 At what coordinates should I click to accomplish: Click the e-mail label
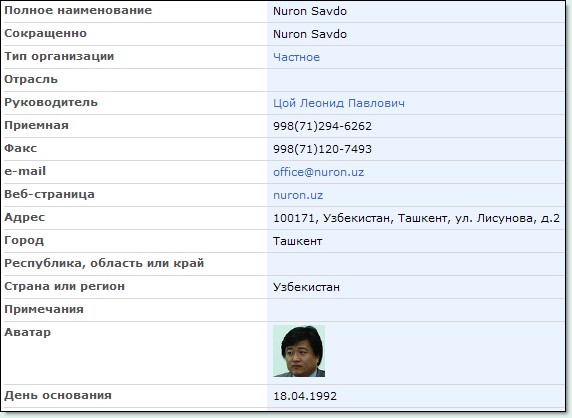(x=25, y=171)
